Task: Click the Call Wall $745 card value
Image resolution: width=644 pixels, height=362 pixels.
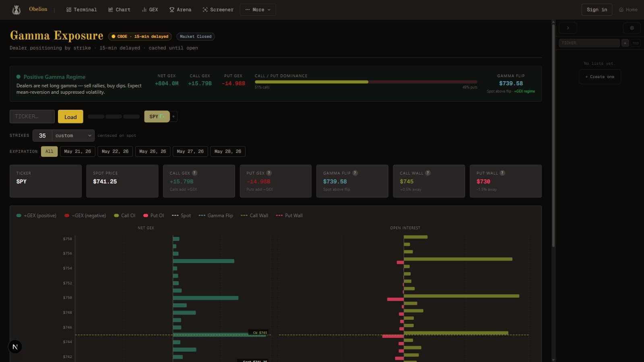Action: click(407, 181)
